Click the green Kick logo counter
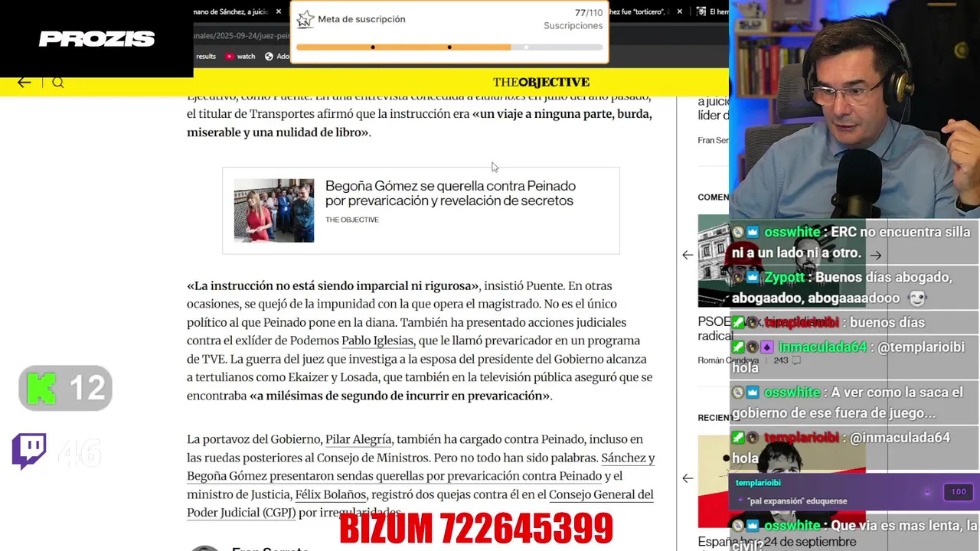980x551 pixels. (65, 388)
